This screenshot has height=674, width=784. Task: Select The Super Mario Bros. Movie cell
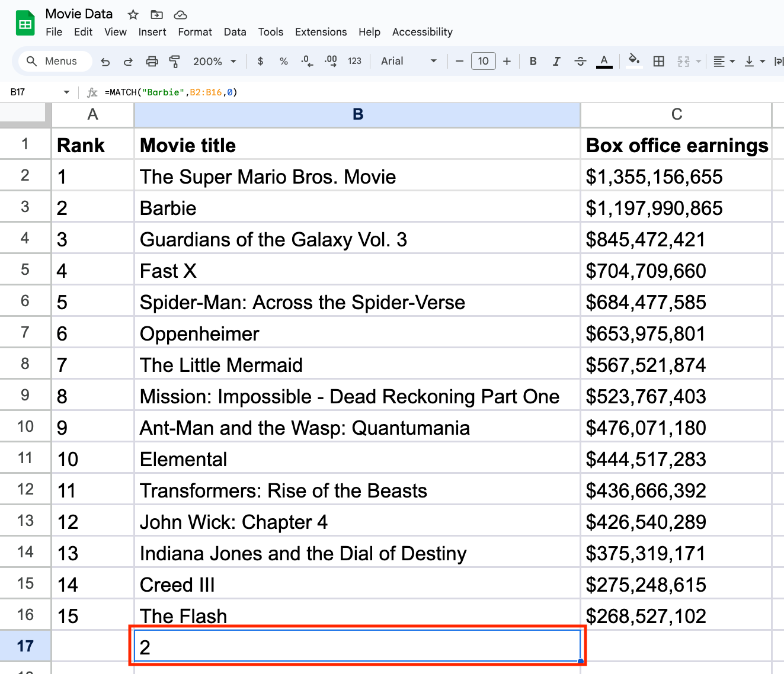click(357, 175)
